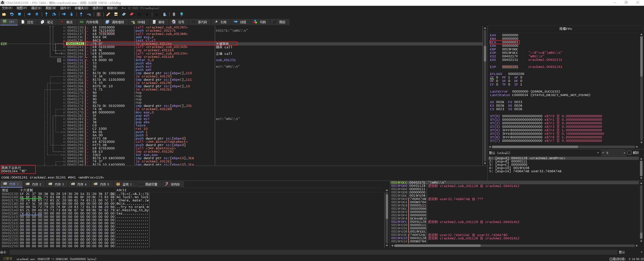Toggle the 解锁 checkbox

629,153
